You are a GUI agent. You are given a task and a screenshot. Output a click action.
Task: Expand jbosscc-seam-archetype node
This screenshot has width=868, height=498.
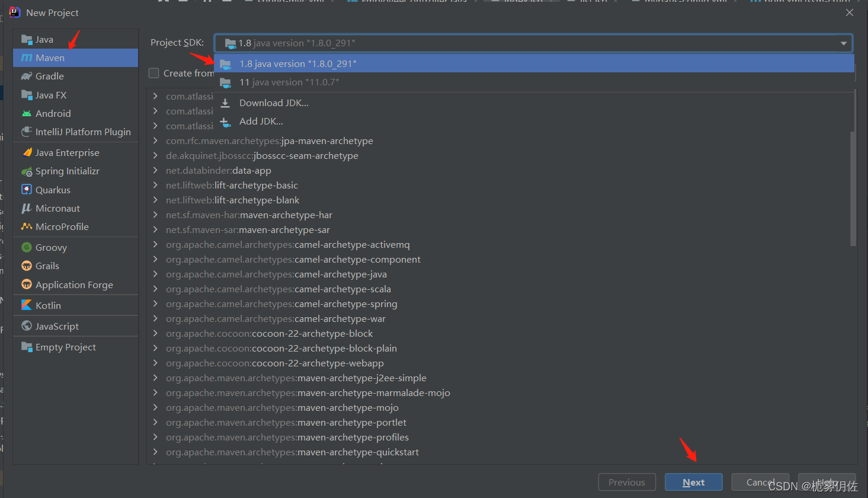click(155, 155)
